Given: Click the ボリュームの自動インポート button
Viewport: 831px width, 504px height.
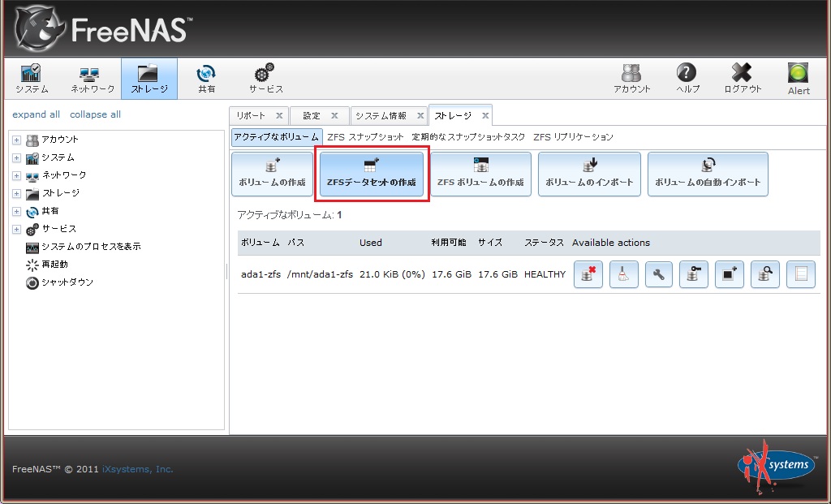Looking at the screenshot, I should coord(708,174).
